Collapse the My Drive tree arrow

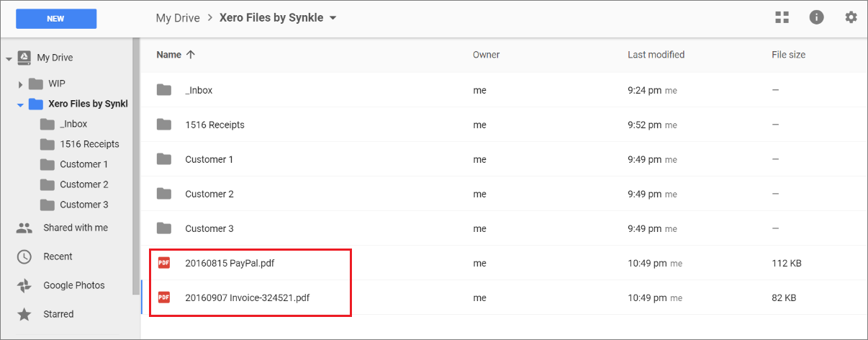(8, 58)
